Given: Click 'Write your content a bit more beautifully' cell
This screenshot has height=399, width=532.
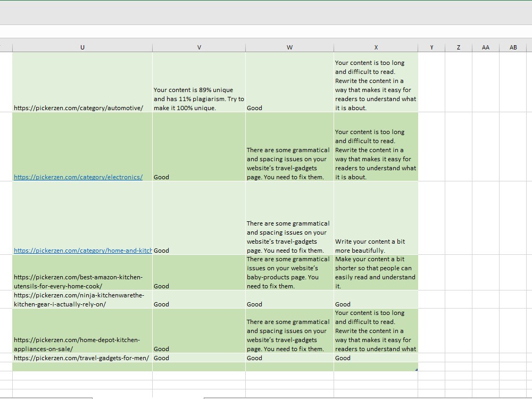Looking at the screenshot, I should 376,218.
